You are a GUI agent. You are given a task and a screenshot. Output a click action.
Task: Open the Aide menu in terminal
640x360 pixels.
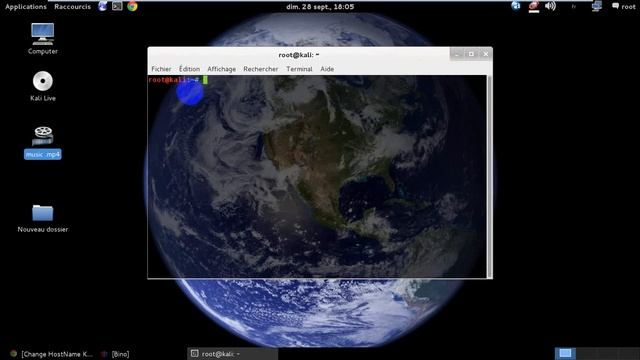click(x=327, y=69)
